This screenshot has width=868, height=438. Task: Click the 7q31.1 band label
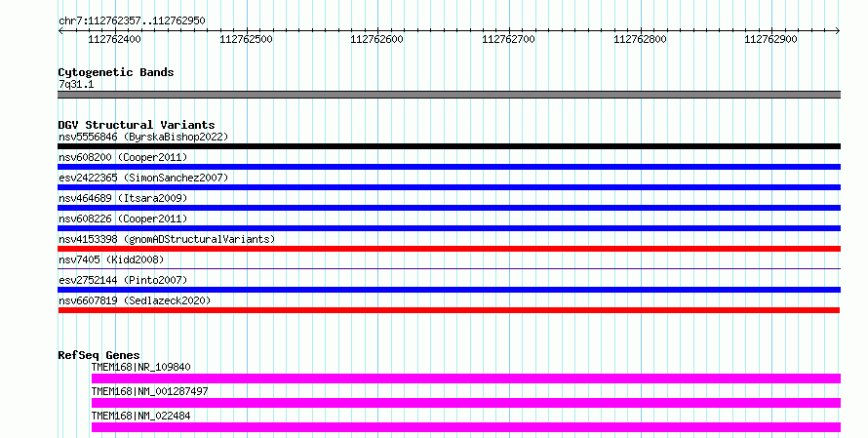click(x=76, y=84)
